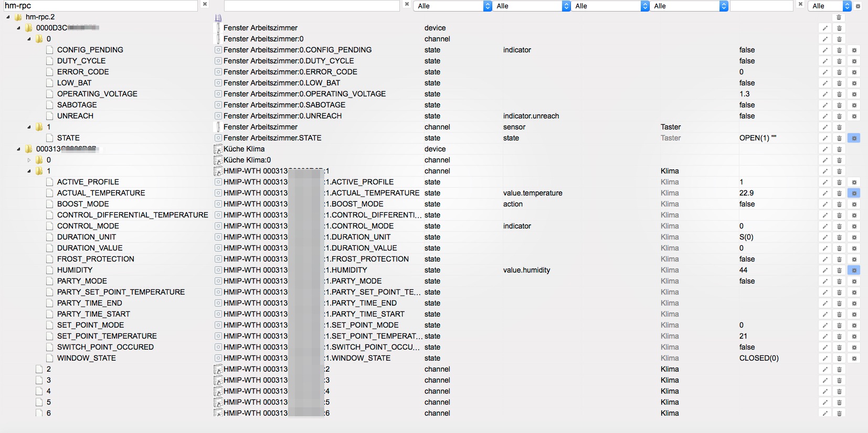Click Fenster Arbeitszimmer:0.LOW_BAT name
This screenshot has height=433, width=868.
tap(282, 83)
